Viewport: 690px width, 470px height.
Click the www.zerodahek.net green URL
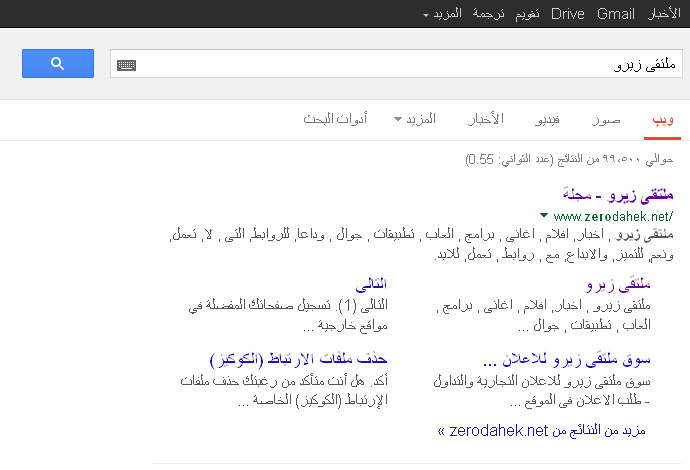click(x=613, y=217)
